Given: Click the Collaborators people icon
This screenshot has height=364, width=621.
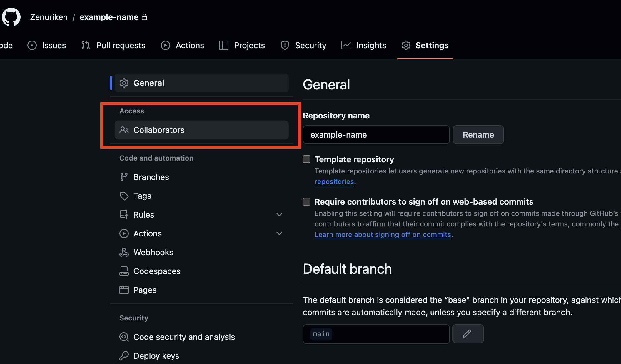Looking at the screenshot, I should [x=124, y=130].
